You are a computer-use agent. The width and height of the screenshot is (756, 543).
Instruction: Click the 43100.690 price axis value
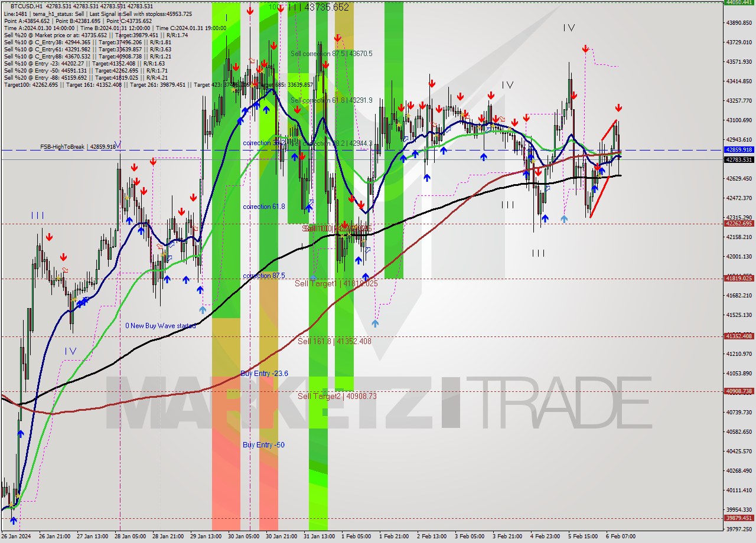[739, 120]
